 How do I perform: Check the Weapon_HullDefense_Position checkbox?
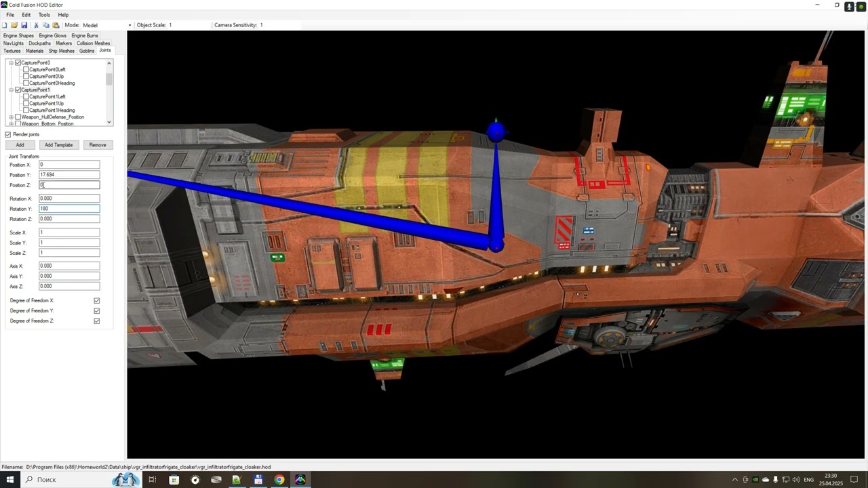[x=18, y=117]
